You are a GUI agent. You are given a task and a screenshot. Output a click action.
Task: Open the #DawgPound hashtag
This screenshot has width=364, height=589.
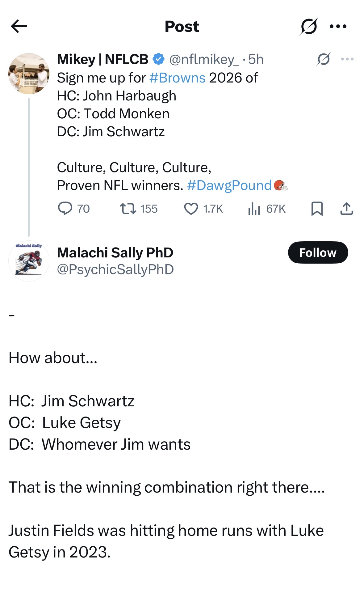coord(229,185)
